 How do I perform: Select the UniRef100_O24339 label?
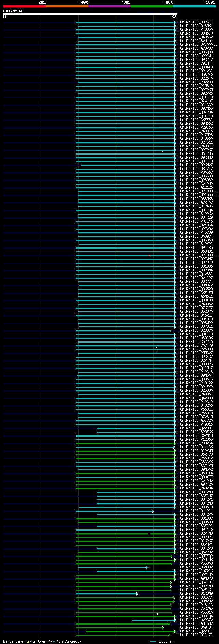pos(196,105)
